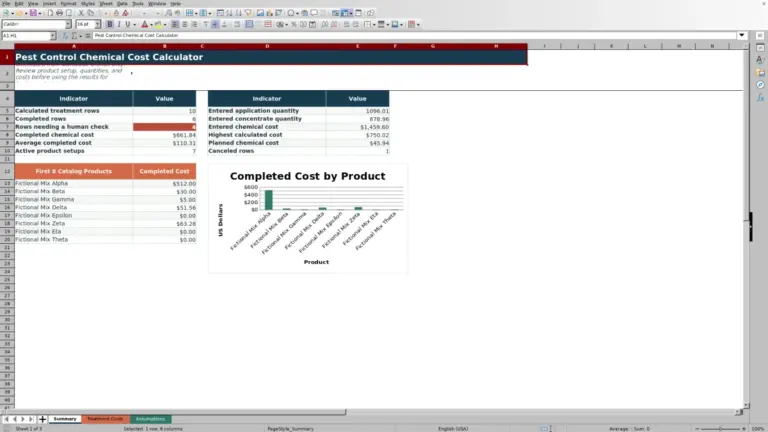The height and width of the screenshot is (432, 768).
Task: Click the zoom in plus button
Action: click(744, 429)
